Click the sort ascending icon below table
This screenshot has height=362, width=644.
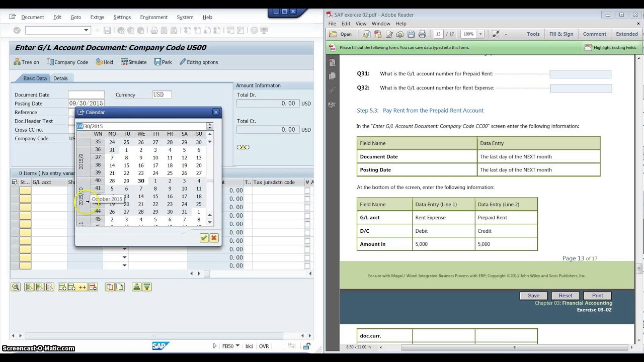pos(136,287)
